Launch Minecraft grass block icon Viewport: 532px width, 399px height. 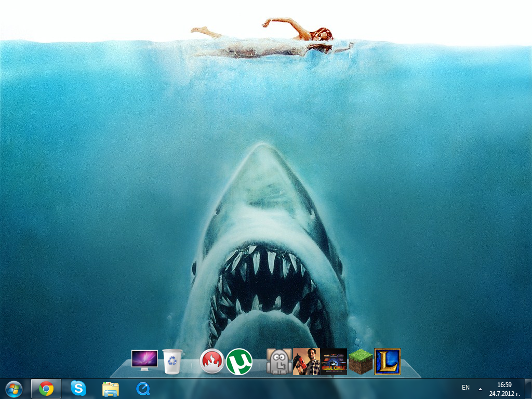(x=361, y=362)
